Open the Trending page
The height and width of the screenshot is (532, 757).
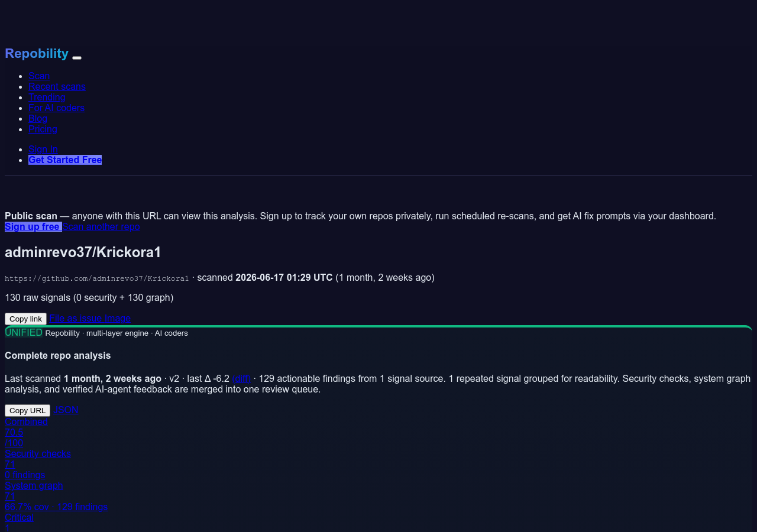point(47,97)
